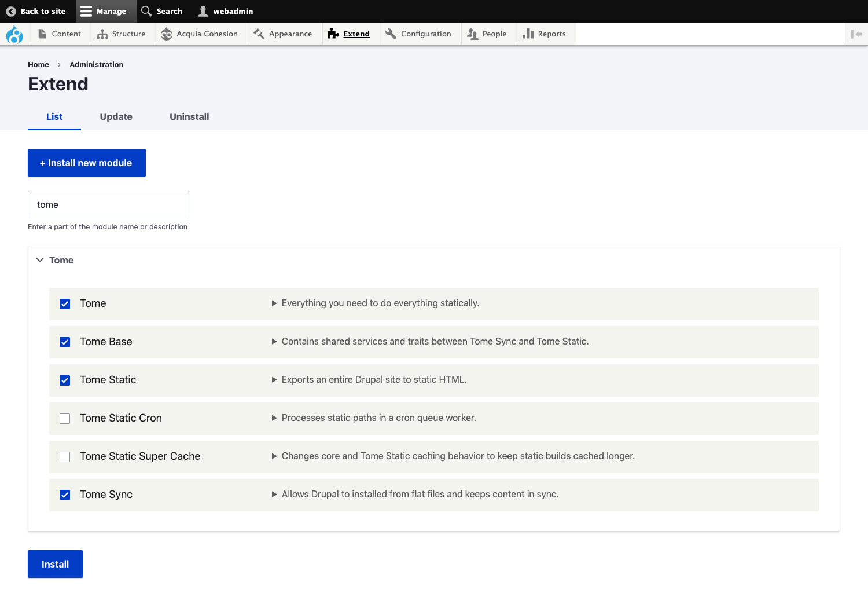The height and width of the screenshot is (593, 868).
Task: Click the Content page icon
Action: click(42, 34)
